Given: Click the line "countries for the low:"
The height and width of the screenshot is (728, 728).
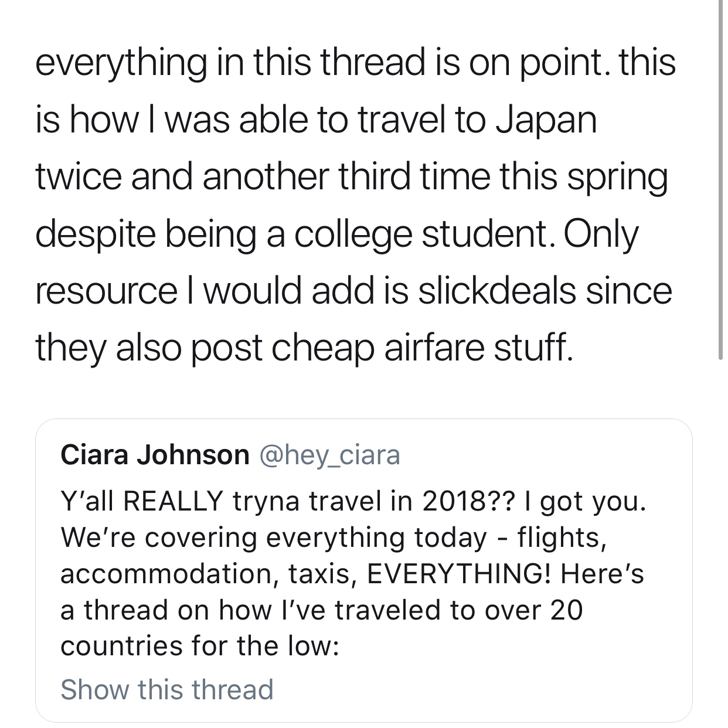Looking at the screenshot, I should pos(200,645).
